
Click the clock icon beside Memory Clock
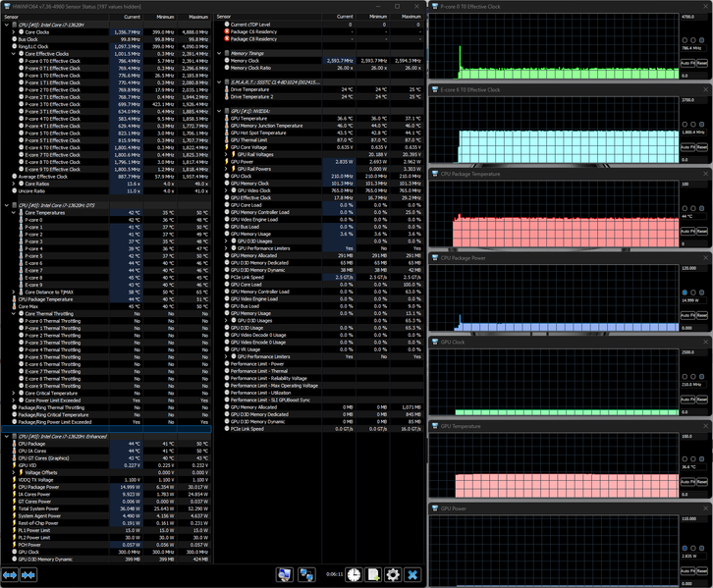(x=227, y=61)
